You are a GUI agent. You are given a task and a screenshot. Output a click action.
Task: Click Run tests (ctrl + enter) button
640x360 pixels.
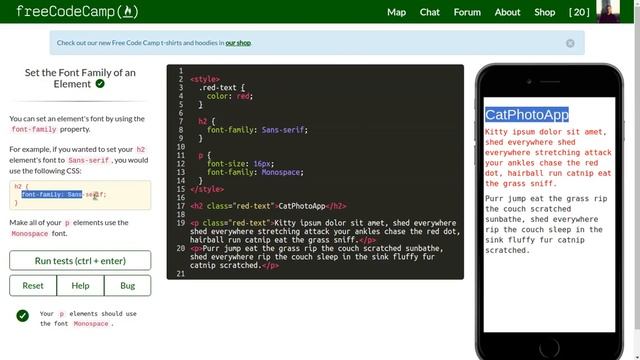[x=80, y=260]
